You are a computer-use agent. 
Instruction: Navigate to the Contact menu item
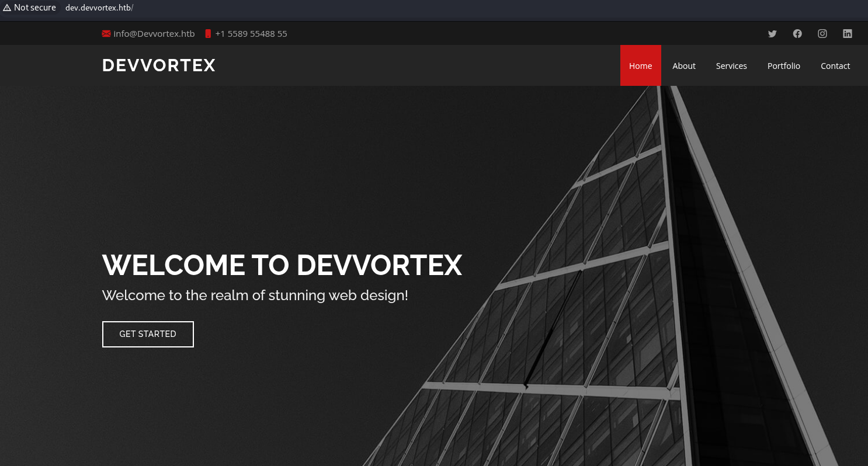[835, 66]
